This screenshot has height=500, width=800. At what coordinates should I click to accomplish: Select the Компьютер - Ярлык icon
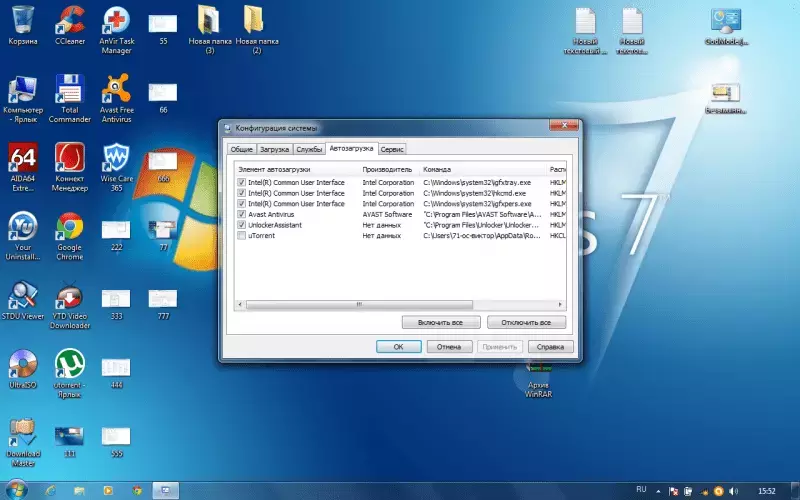click(23, 98)
